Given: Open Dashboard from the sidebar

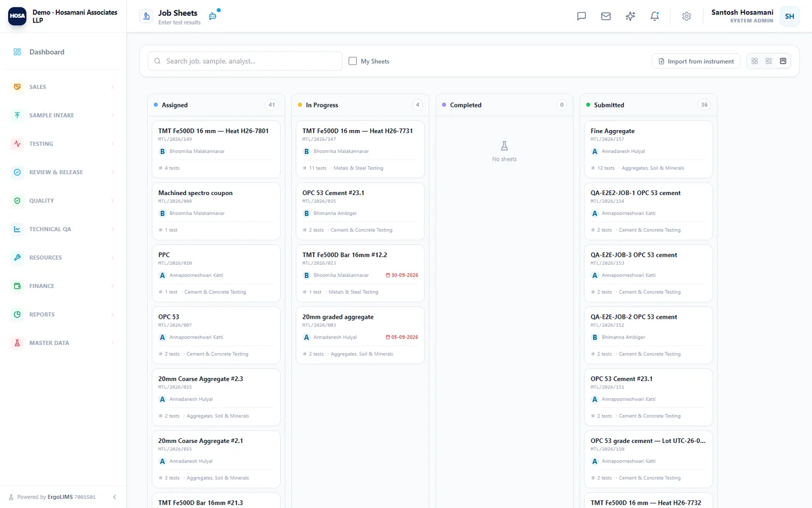Looking at the screenshot, I should 63,52.
